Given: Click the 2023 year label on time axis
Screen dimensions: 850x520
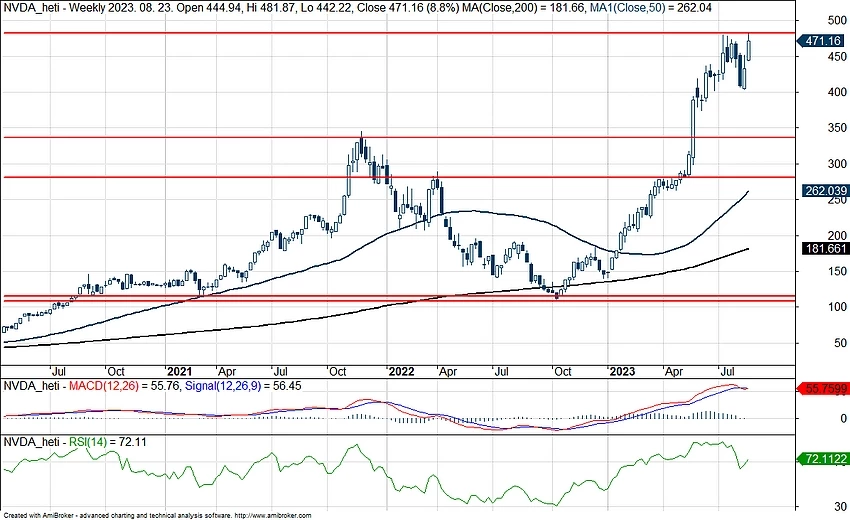Looking at the screenshot, I should (622, 372).
